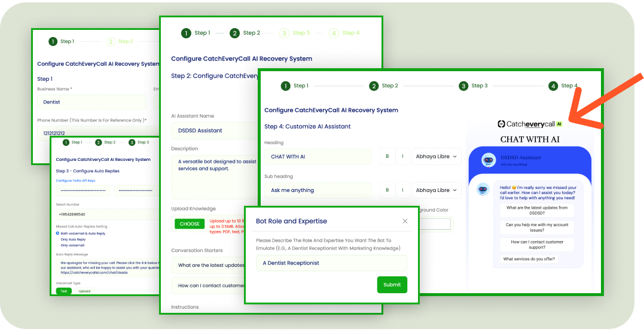
Task: Click the 'CHAT WITH AI' preview heading text
Action: (x=530, y=139)
